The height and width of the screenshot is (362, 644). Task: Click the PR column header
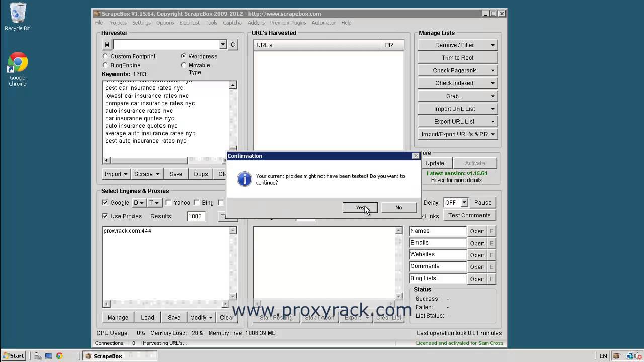point(392,45)
